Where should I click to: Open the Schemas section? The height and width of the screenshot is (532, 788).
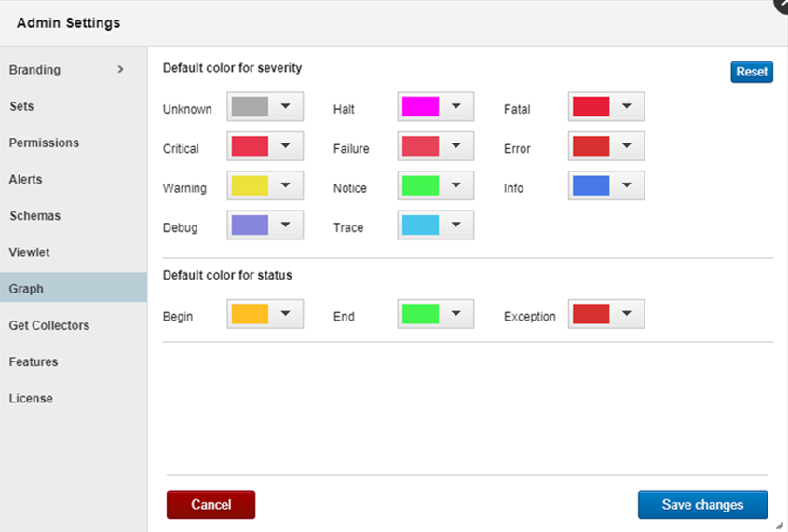74,216
